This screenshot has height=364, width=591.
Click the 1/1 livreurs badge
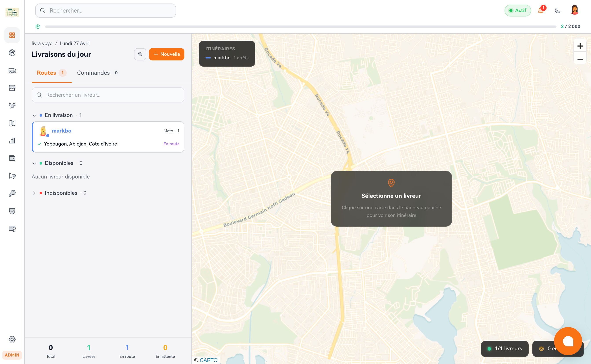pos(505,348)
